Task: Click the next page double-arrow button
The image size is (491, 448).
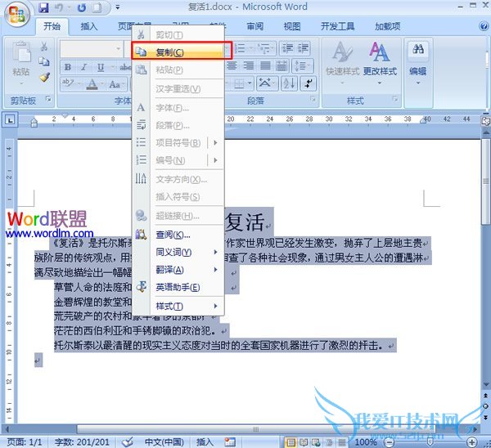Action: pyautogui.click(x=486, y=417)
